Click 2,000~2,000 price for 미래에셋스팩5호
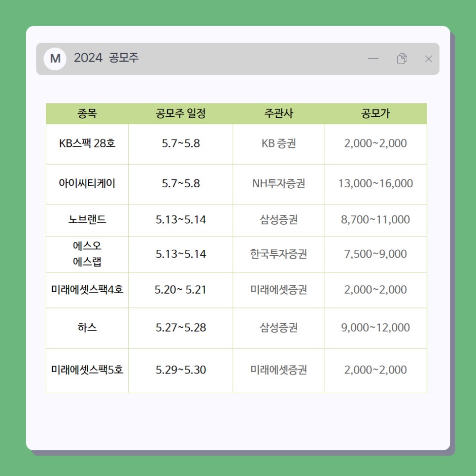The width and height of the screenshot is (476, 476). click(x=375, y=371)
